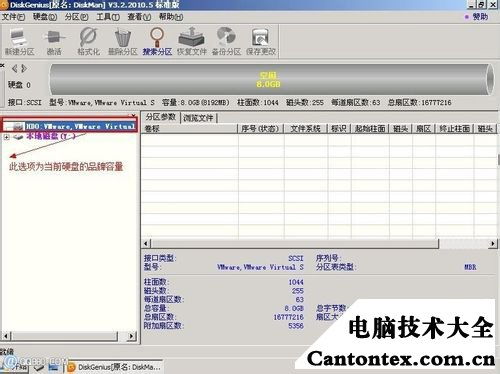500x374 pixels.
Task: Go to previous disk with left arrow
Action: pos(14,69)
